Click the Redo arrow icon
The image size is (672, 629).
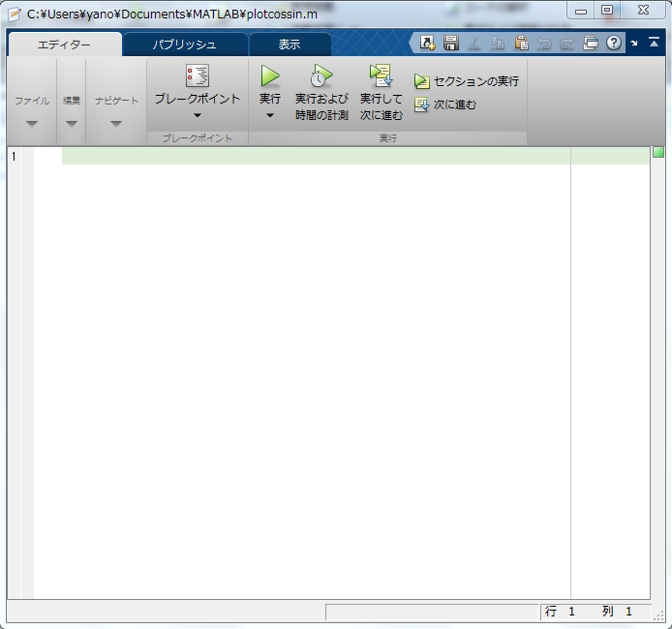click(567, 44)
